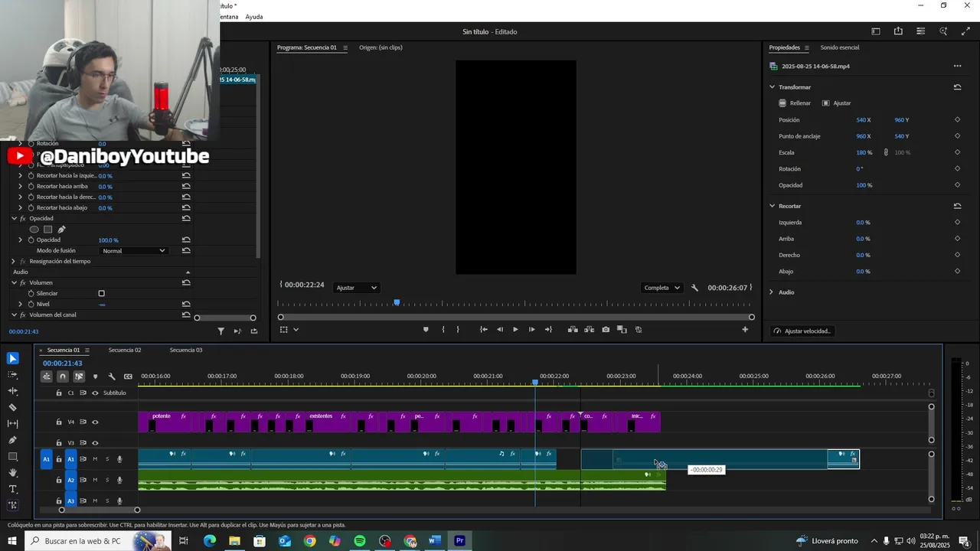Toggle visibility eye for track V3
Image resolution: width=980 pixels, height=551 pixels.
(95, 443)
